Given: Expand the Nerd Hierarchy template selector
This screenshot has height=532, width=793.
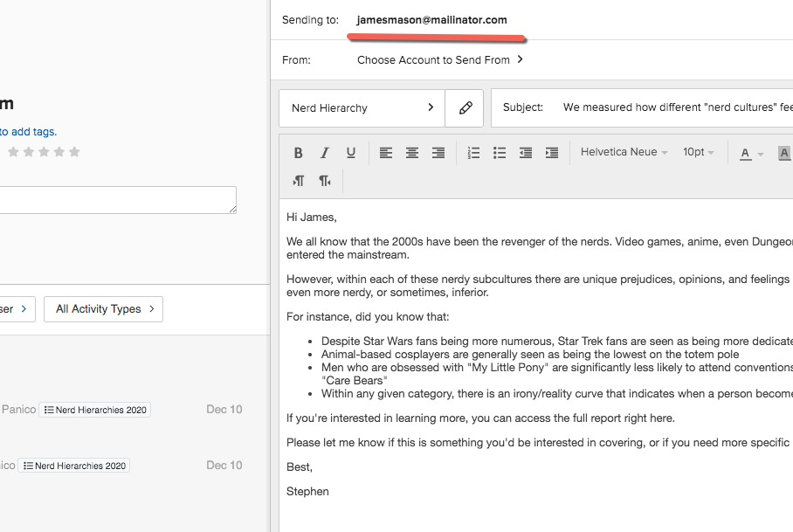Looking at the screenshot, I should [362, 108].
